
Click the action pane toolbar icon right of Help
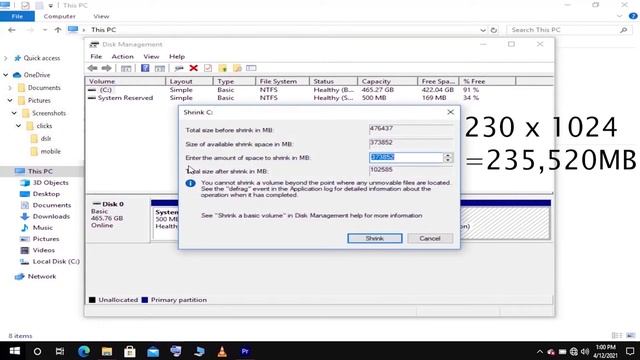[x=160, y=68]
